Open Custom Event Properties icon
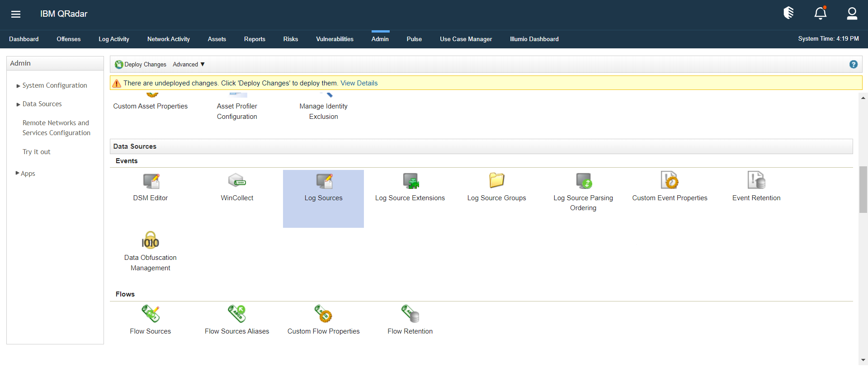868x367 pixels. pos(670,180)
